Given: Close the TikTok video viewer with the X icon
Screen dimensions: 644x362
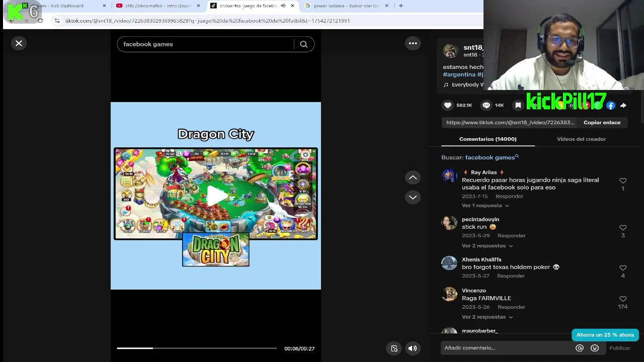Looking at the screenshot, I should [x=19, y=43].
